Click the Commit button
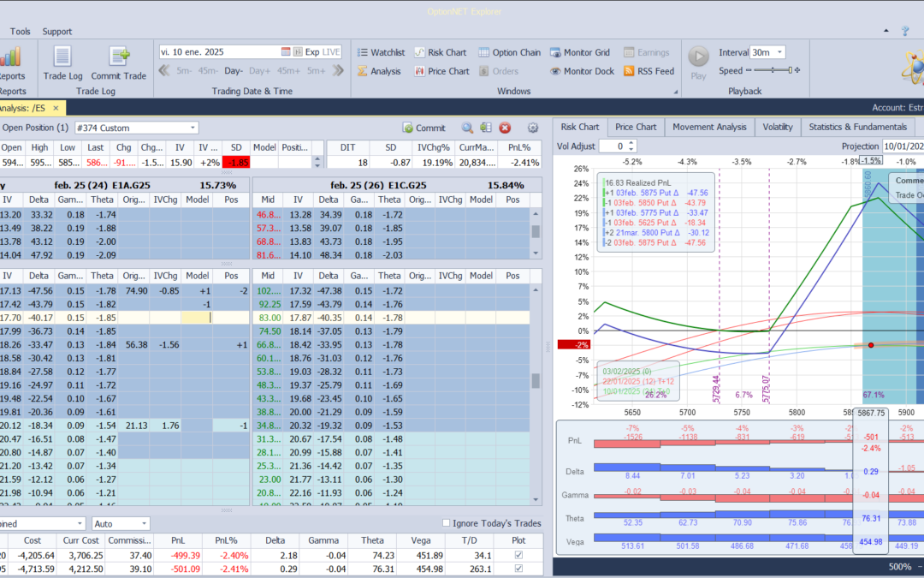Viewport: 924px width, 578px height. pos(423,128)
